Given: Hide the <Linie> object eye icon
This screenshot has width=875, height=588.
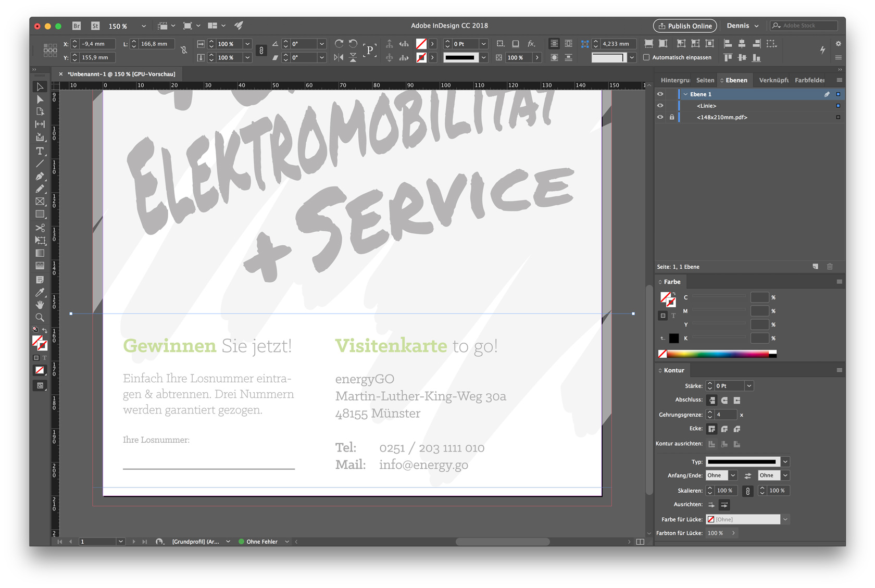Looking at the screenshot, I should [x=660, y=106].
